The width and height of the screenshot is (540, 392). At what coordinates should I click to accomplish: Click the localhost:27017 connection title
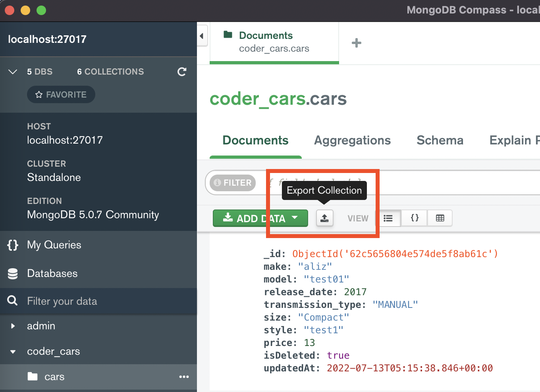47,39
